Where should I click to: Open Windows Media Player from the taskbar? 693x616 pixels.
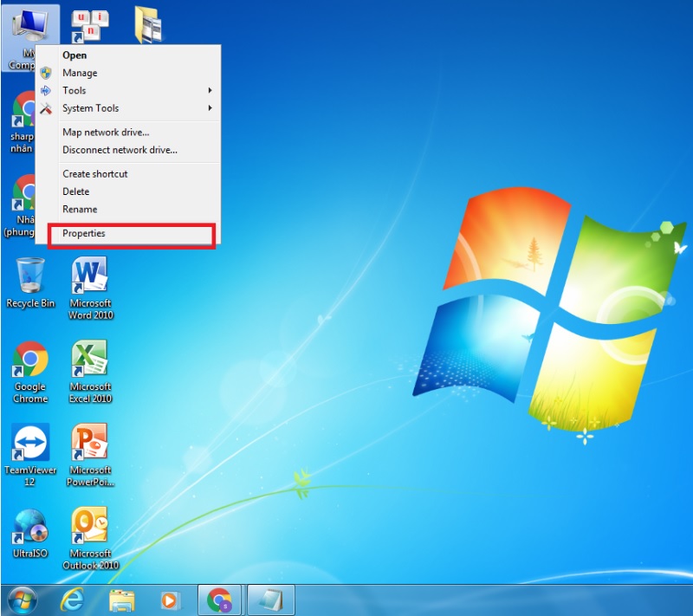[x=171, y=600]
